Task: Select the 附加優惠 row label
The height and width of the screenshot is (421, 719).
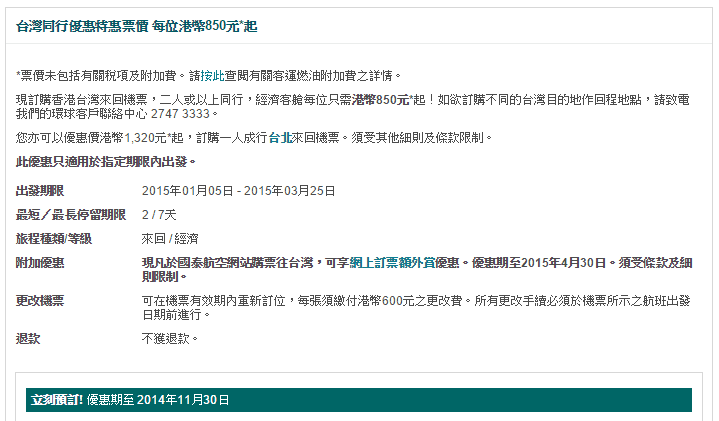Action: 40,263
